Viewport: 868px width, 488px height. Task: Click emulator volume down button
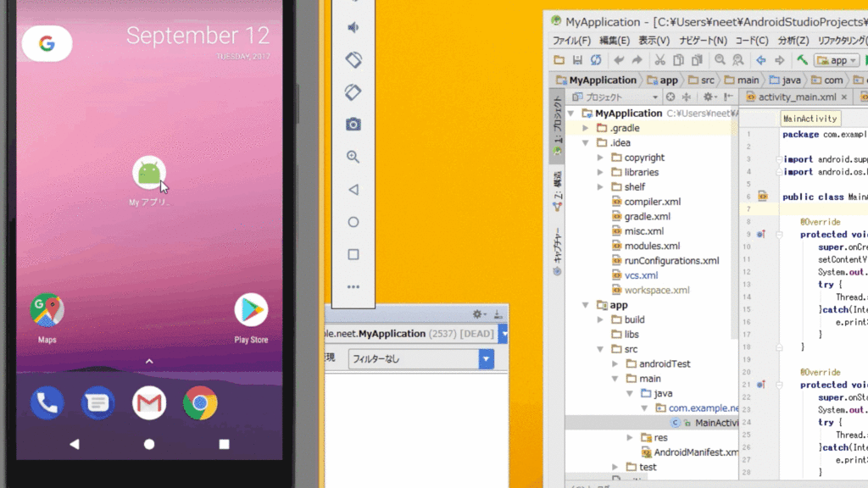tap(353, 27)
